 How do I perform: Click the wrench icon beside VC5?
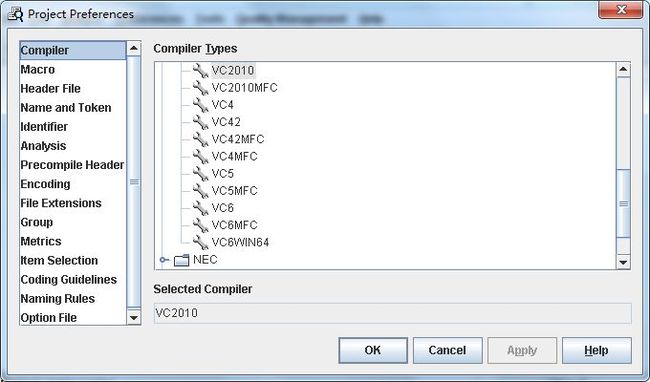(201, 174)
